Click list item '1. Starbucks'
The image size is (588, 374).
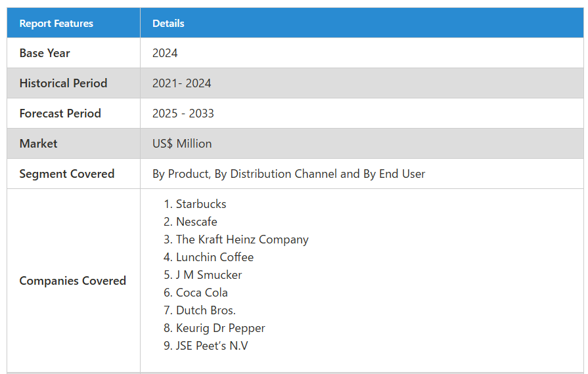195,204
